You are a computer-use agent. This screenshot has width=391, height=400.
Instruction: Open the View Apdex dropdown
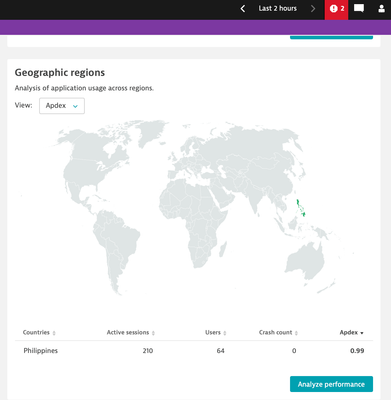(62, 106)
